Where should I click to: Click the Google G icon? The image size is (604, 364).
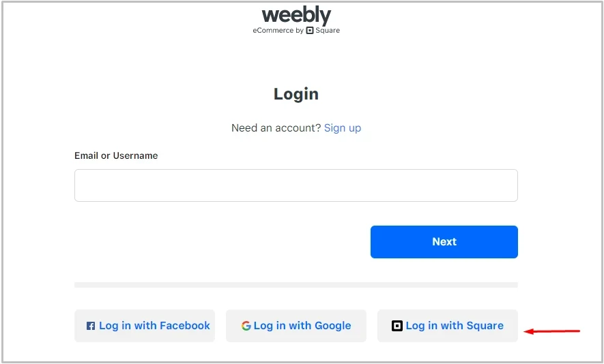(x=246, y=326)
